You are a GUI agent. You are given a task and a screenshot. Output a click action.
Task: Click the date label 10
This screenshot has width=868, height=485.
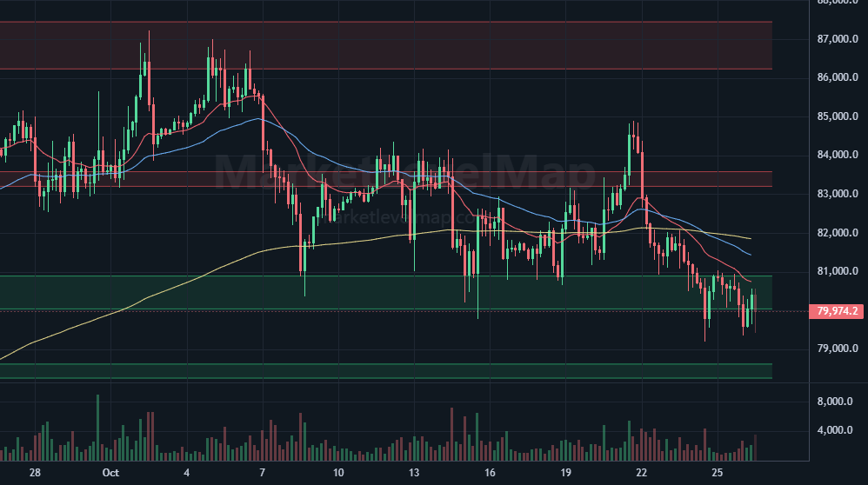coord(338,473)
